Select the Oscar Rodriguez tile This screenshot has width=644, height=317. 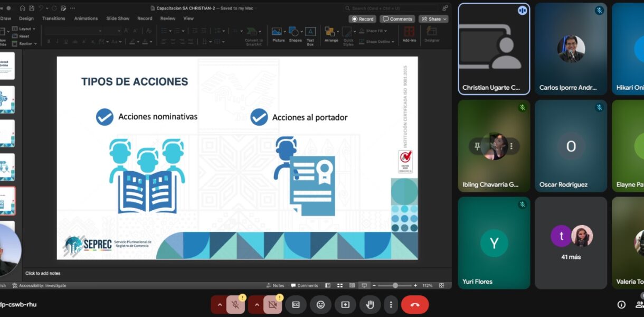coord(571,146)
